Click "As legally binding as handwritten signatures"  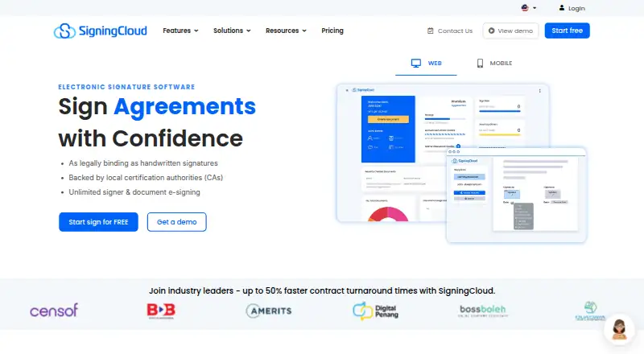pyautogui.click(x=143, y=163)
